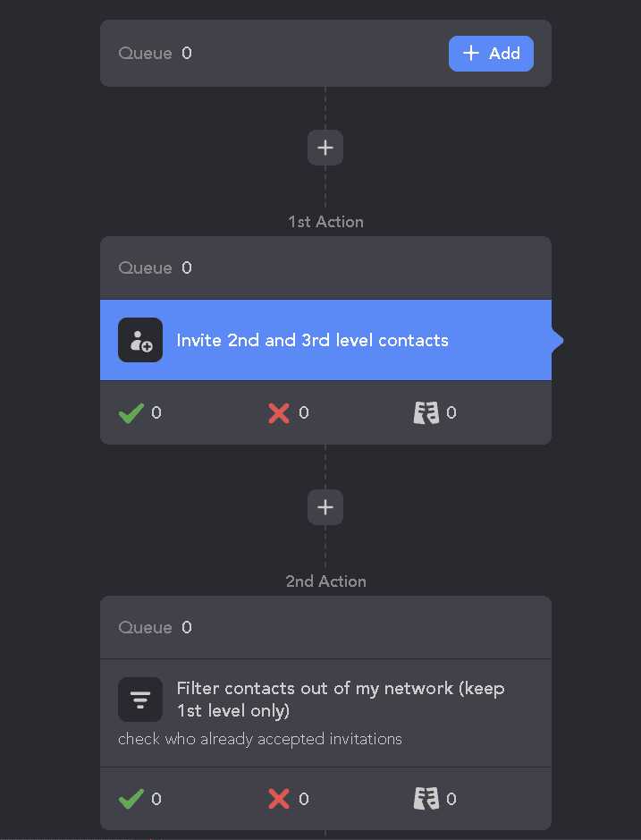
Task: Click plus button above 2nd Action
Action: tap(325, 507)
